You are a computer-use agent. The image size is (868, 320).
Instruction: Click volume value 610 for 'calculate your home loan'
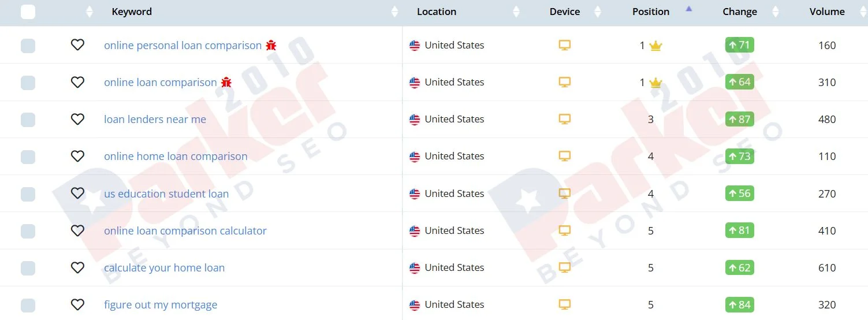tap(827, 267)
